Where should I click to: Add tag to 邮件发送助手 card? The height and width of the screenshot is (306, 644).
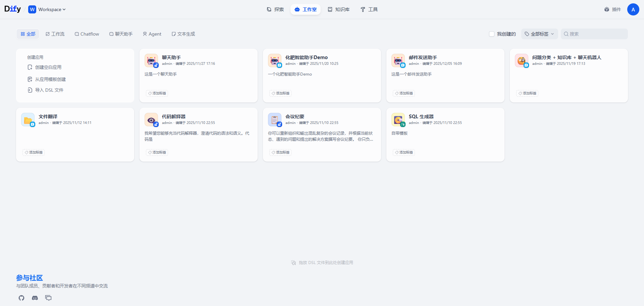pos(404,93)
